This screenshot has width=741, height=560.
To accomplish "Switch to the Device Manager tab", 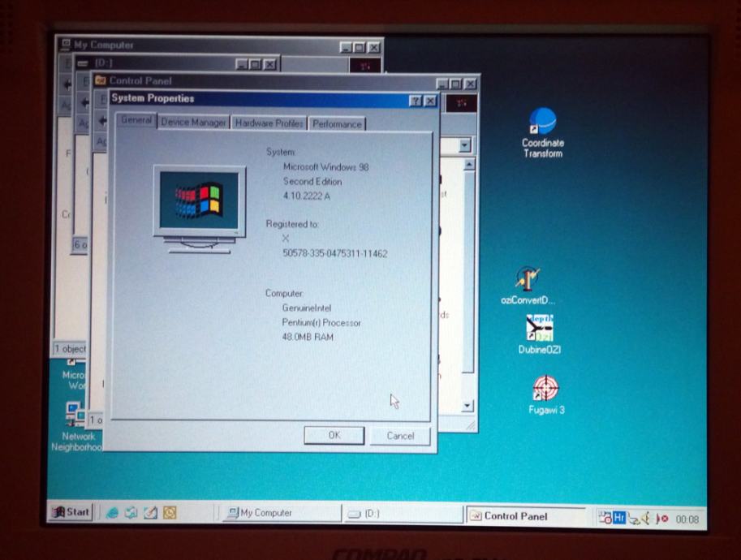I will point(193,123).
